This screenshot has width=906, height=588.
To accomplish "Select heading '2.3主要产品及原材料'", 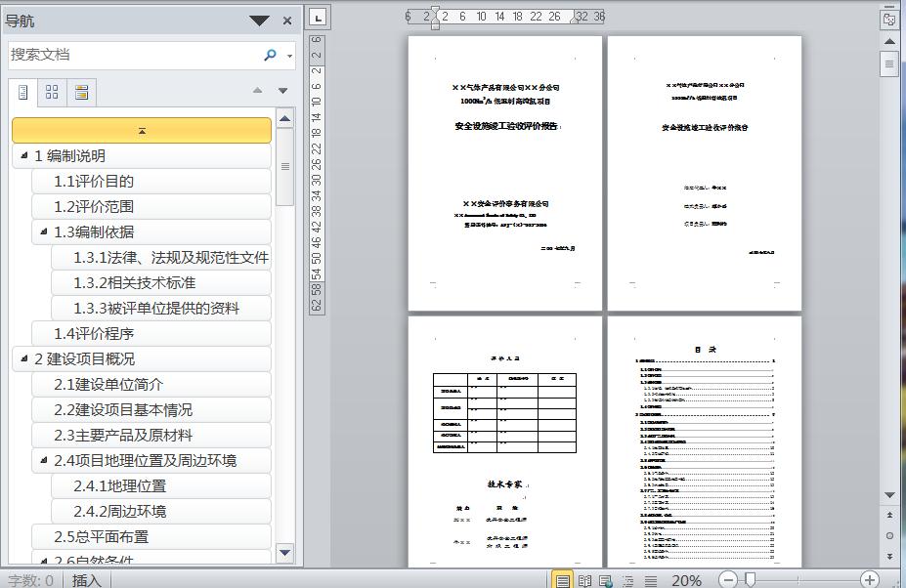I will tap(151, 436).
